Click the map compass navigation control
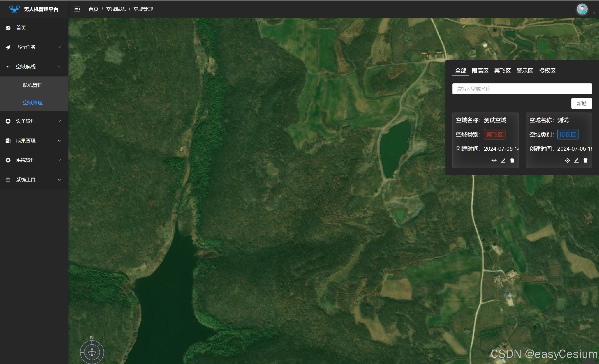Image resolution: width=599 pixels, height=364 pixels. click(x=92, y=352)
